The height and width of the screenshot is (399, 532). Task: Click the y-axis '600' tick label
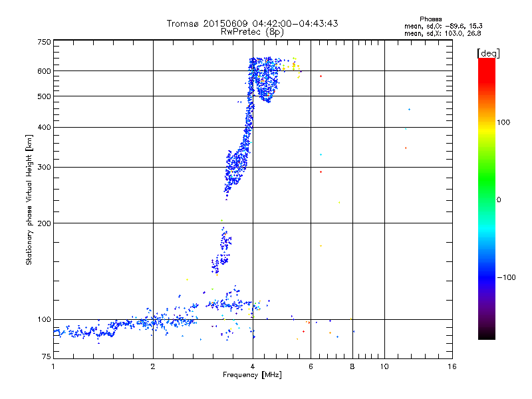[44, 71]
